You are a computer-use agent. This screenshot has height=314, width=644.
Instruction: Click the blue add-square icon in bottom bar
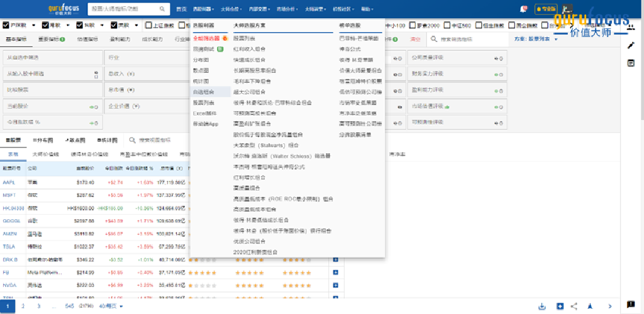tap(560, 306)
